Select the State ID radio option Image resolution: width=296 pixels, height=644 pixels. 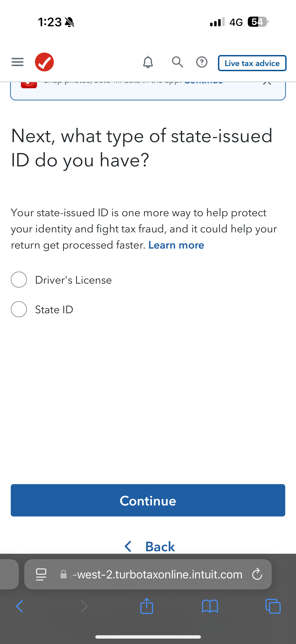coord(19,309)
